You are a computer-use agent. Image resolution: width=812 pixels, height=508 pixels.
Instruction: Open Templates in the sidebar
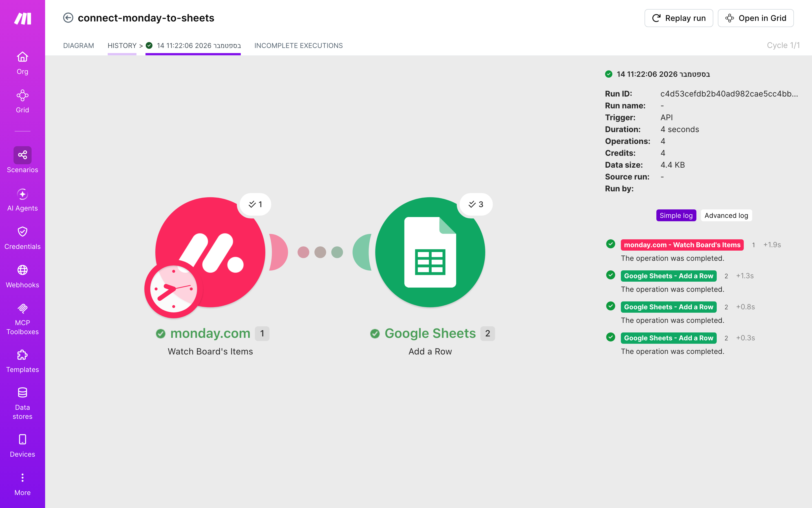[23, 361]
